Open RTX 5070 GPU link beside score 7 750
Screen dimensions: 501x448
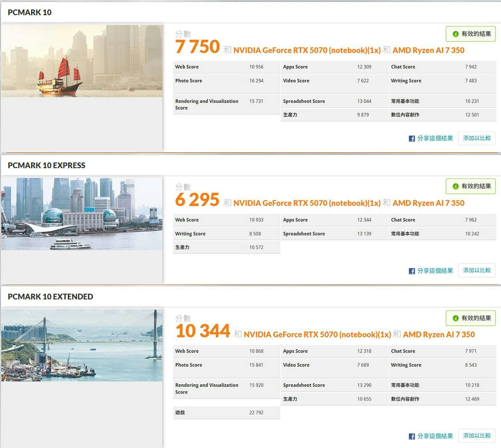[x=307, y=50]
